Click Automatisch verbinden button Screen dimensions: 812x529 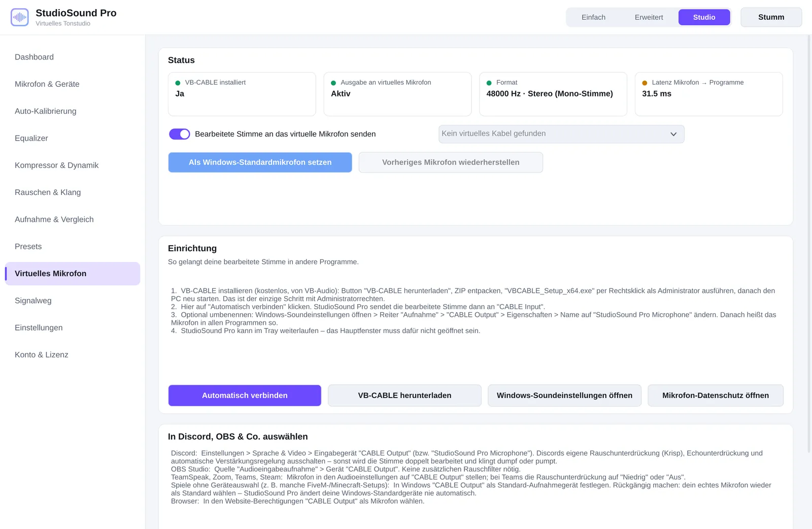pos(245,395)
